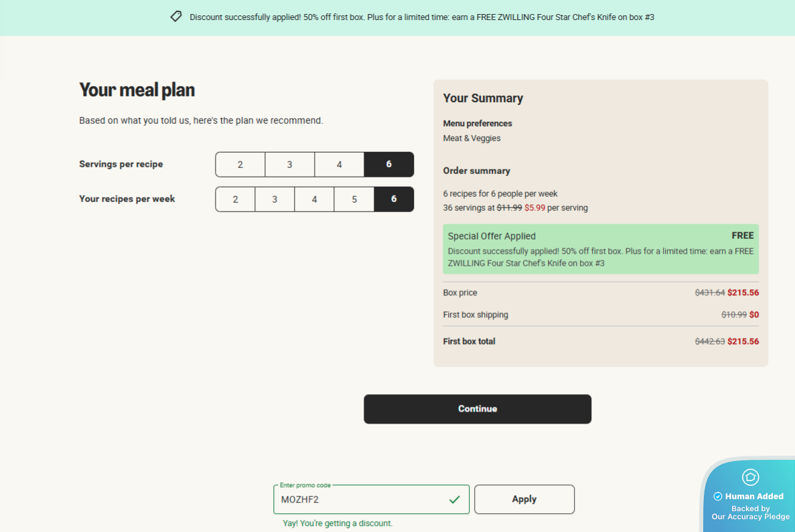This screenshot has height=532, width=795.
Task: Click the Special Offer Applied green box
Action: 600,249
